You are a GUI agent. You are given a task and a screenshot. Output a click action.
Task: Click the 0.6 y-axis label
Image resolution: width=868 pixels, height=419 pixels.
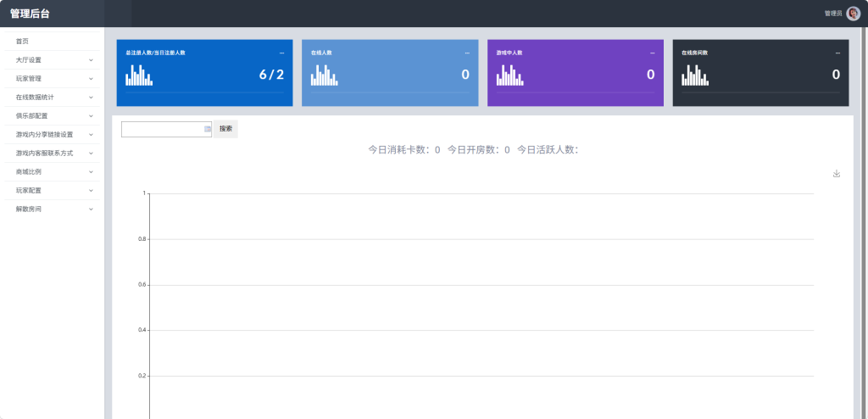[142, 285]
